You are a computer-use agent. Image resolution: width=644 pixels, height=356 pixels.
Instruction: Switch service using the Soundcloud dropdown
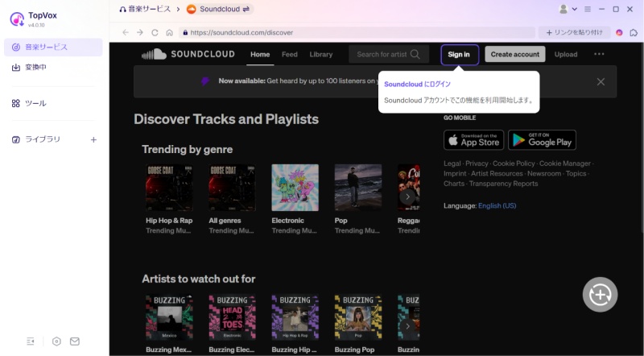point(219,9)
